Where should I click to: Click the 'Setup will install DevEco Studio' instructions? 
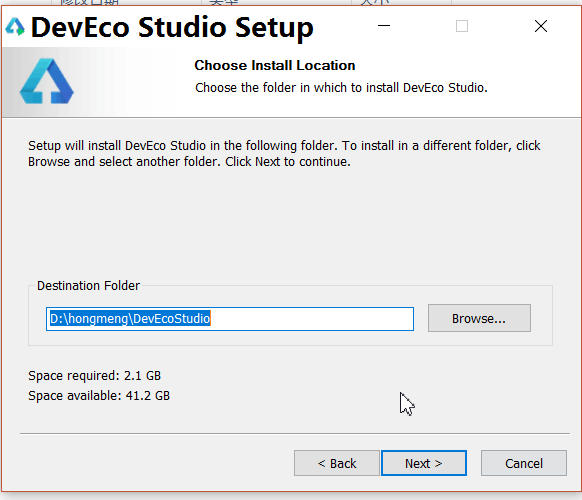click(x=284, y=154)
